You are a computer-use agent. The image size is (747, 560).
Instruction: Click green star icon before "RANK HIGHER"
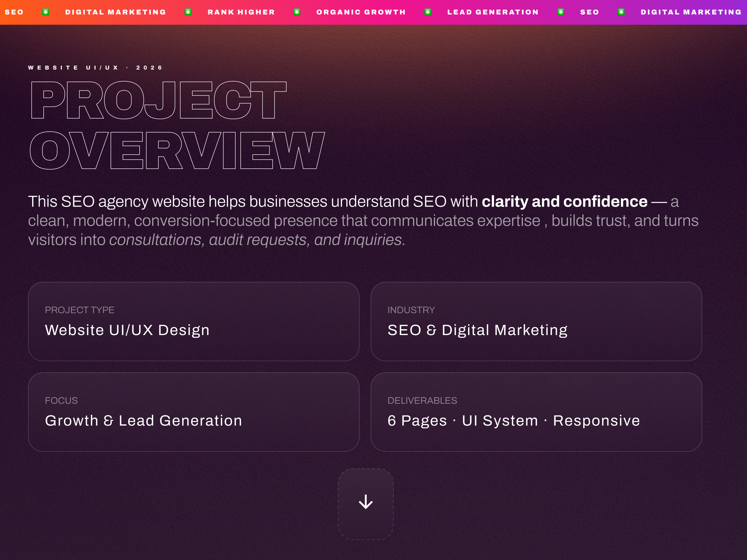tap(188, 12)
